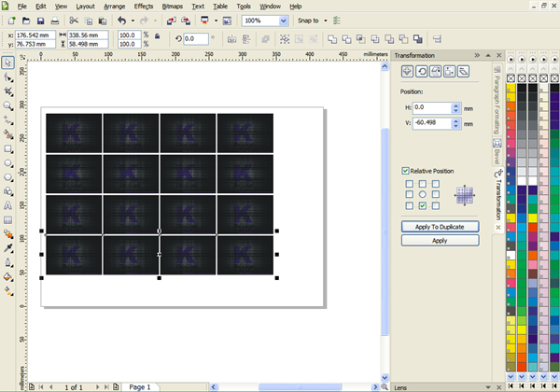Image resolution: width=560 pixels, height=392 pixels.
Task: Open the Arrange menu
Action: [x=114, y=7]
